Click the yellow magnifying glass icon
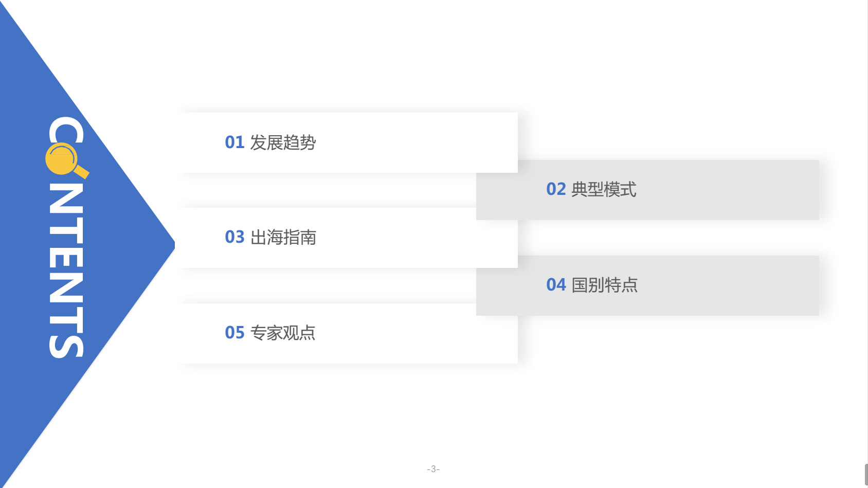This screenshot has height=488, width=868. coord(62,159)
